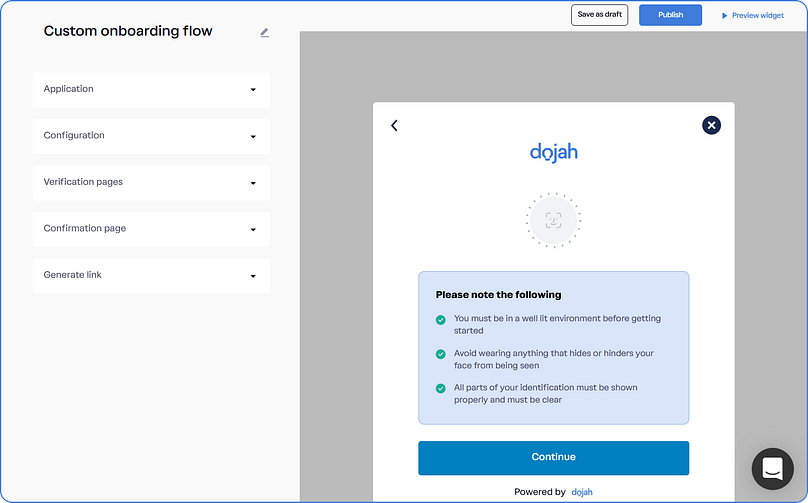The image size is (808, 503).
Task: Click the Avoid wearing anything instruction text
Action: coord(553,359)
